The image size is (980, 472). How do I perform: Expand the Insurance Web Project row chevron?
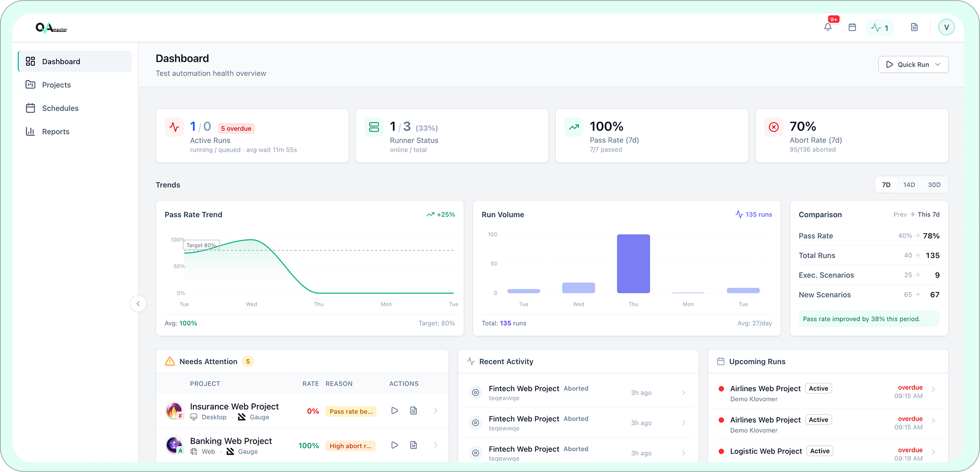click(x=435, y=411)
